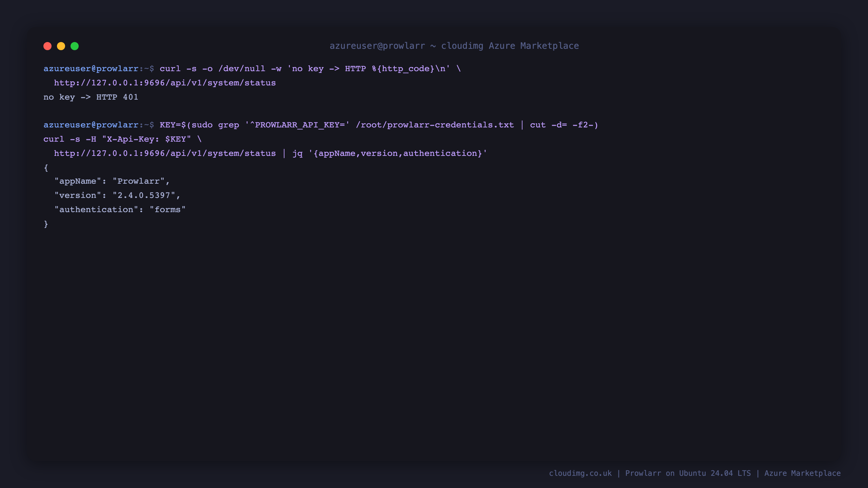
Task: Click the '"version": "2.4.0.5397",' JSON line
Action: 117,196
